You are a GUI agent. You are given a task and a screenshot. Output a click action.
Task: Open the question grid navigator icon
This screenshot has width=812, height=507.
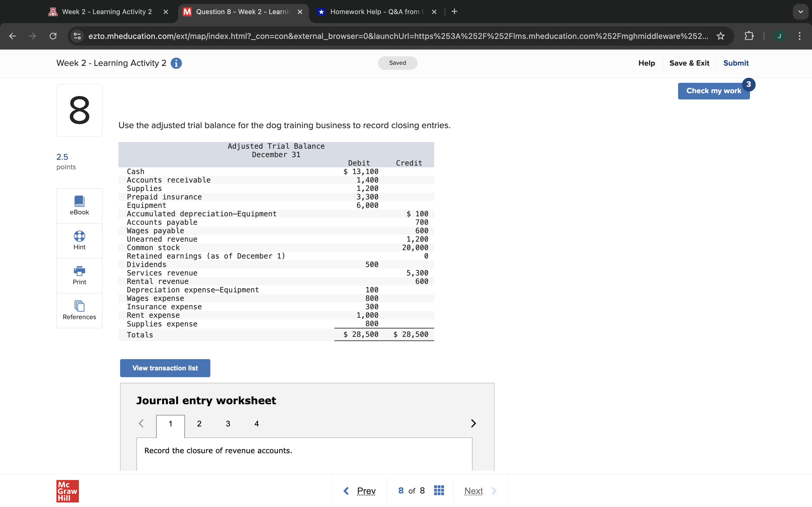tap(439, 491)
